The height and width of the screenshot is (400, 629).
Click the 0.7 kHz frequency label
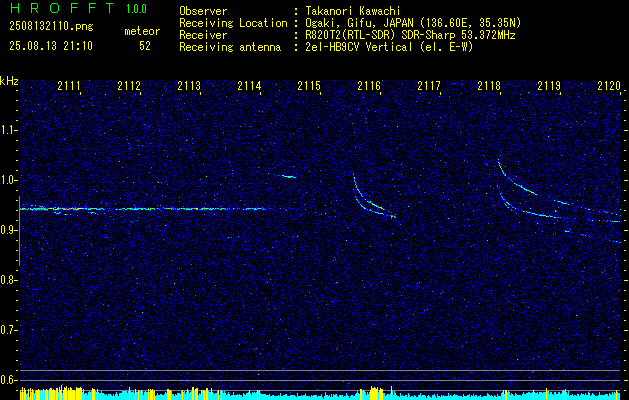click(x=8, y=330)
